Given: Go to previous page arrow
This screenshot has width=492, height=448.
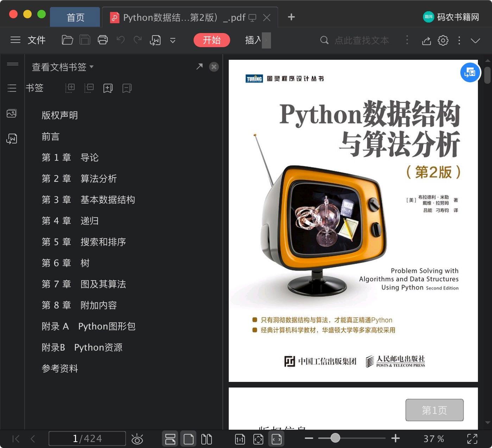Looking at the screenshot, I should pyautogui.click(x=33, y=439).
